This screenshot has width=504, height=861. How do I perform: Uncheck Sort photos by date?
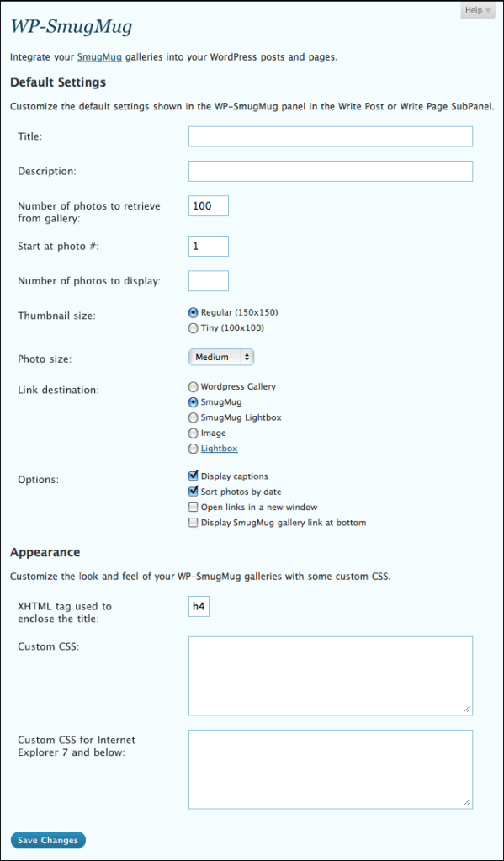(193, 492)
